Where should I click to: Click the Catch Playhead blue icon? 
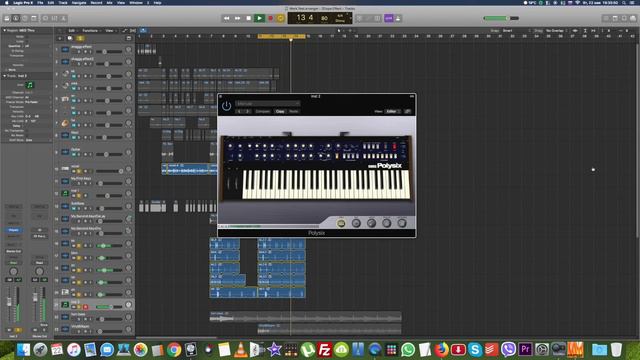[143, 31]
